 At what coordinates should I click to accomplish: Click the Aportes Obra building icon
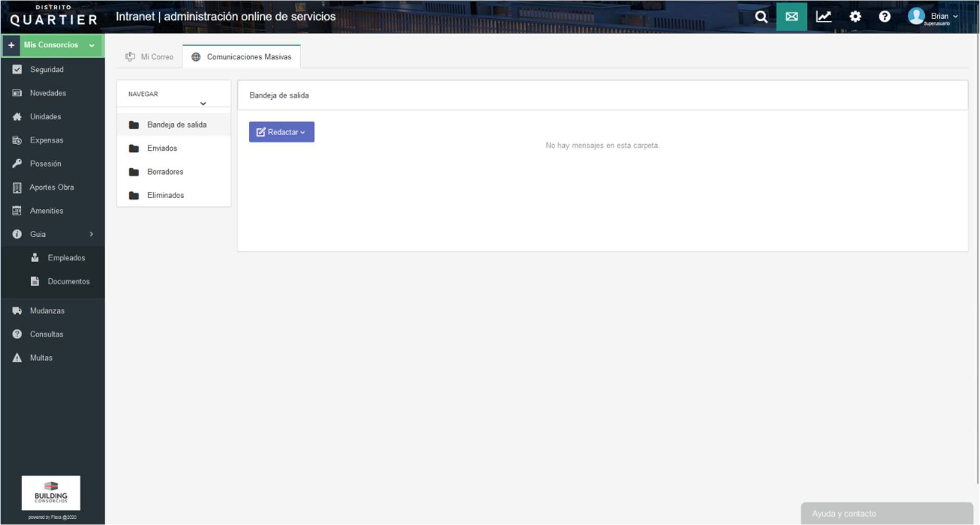point(17,187)
